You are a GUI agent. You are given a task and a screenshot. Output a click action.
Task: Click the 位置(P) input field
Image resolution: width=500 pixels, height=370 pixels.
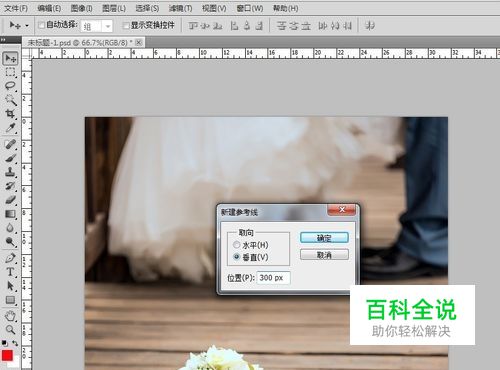(274, 278)
